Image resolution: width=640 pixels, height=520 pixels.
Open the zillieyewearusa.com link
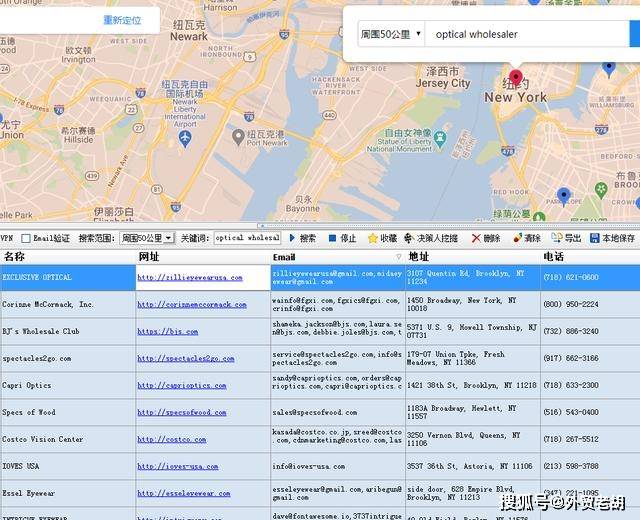(x=190, y=278)
